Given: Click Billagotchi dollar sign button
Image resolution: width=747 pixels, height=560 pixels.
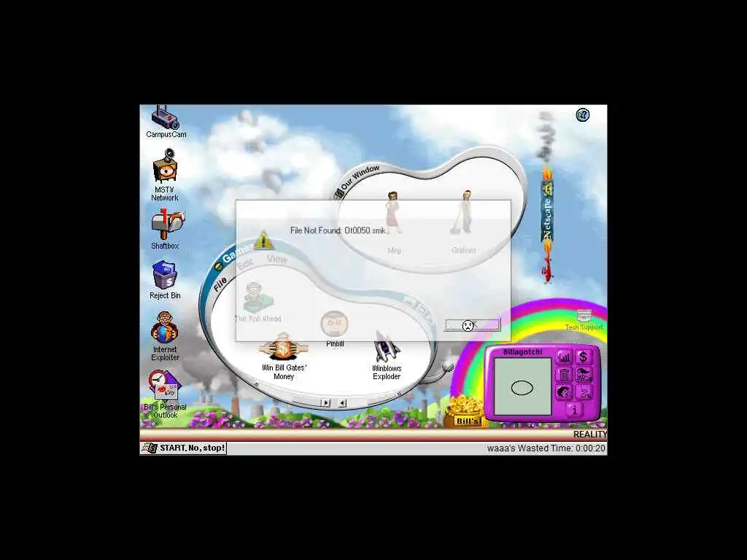Looking at the screenshot, I should (583, 357).
